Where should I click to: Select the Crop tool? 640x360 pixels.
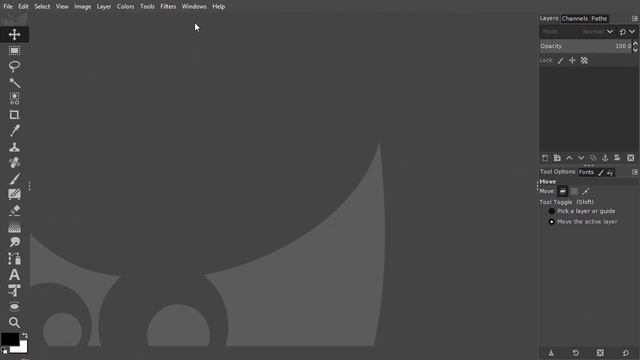(x=14, y=115)
